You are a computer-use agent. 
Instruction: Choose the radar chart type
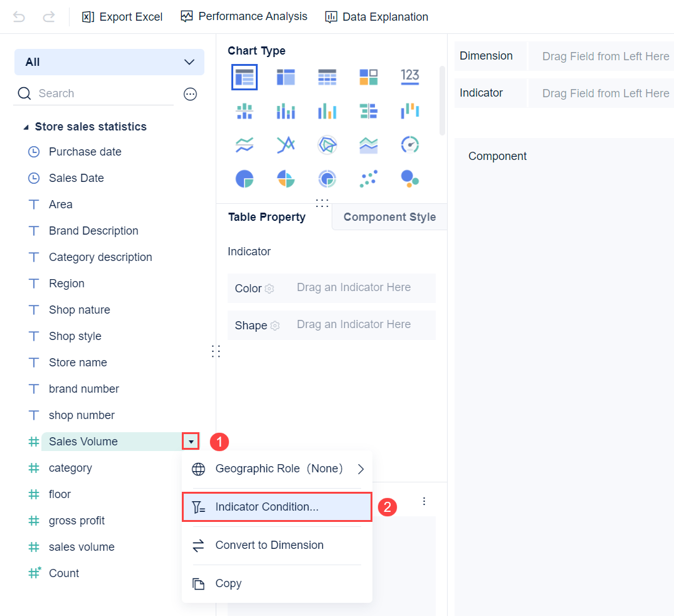click(x=327, y=146)
